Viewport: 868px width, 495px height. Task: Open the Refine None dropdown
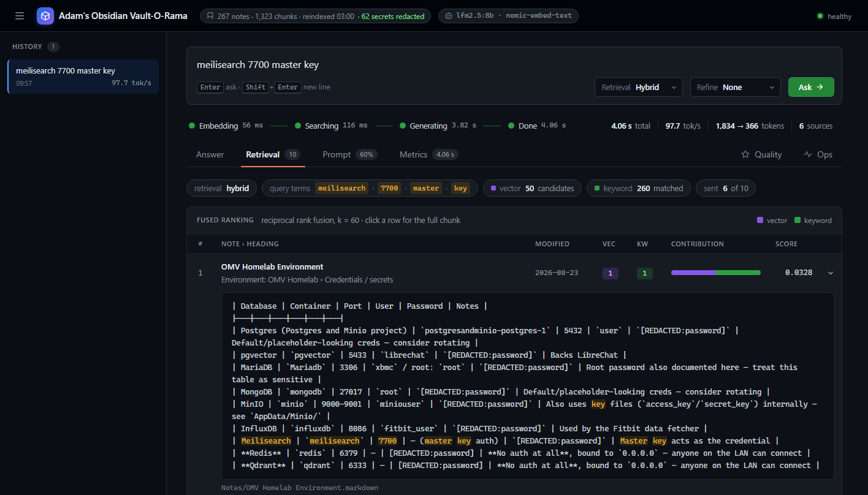pyautogui.click(x=736, y=87)
